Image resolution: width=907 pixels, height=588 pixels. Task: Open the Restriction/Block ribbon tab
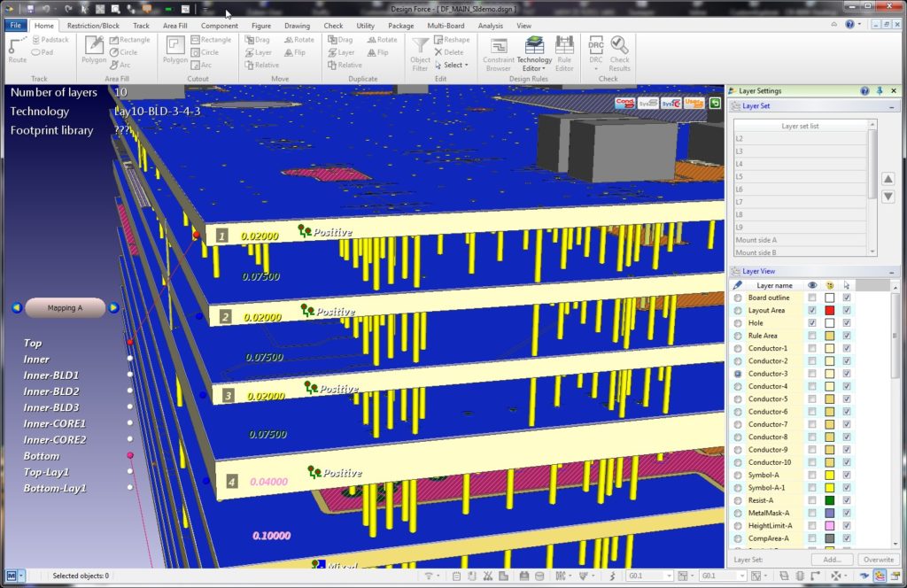pos(93,26)
